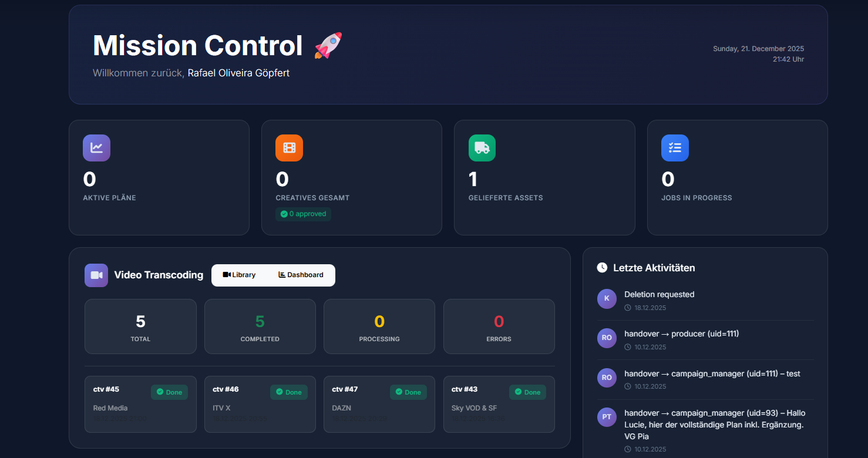Select the Creatives Gesamt film icon
868x458 pixels.
[289, 148]
